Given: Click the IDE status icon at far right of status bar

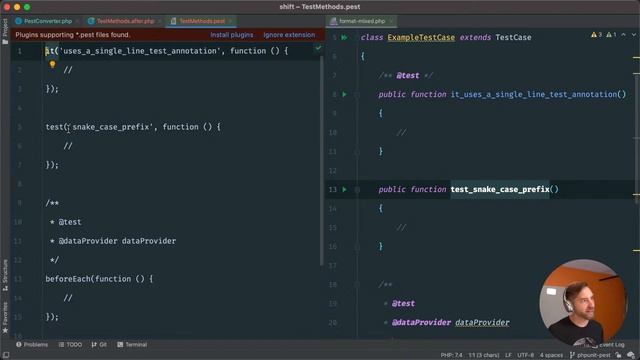Looking at the screenshot, I should [x=631, y=355].
